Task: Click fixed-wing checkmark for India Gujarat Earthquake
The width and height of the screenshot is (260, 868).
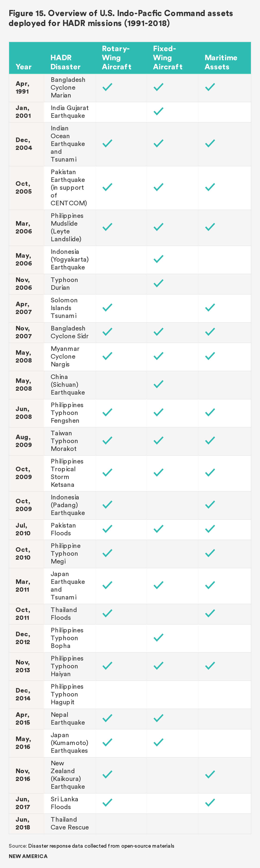Action: (x=159, y=112)
